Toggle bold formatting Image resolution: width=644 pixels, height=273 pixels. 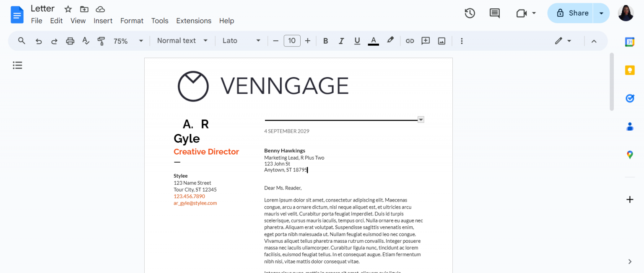[x=325, y=40]
